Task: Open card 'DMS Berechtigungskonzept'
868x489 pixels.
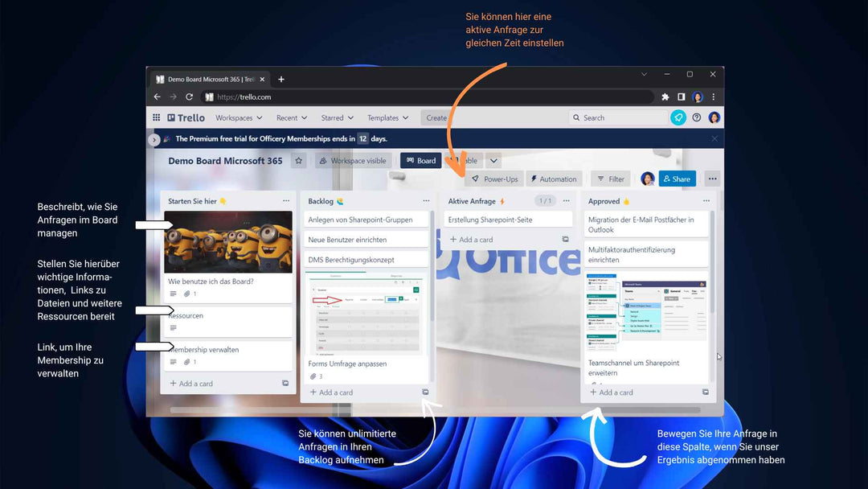Action: 366,259
